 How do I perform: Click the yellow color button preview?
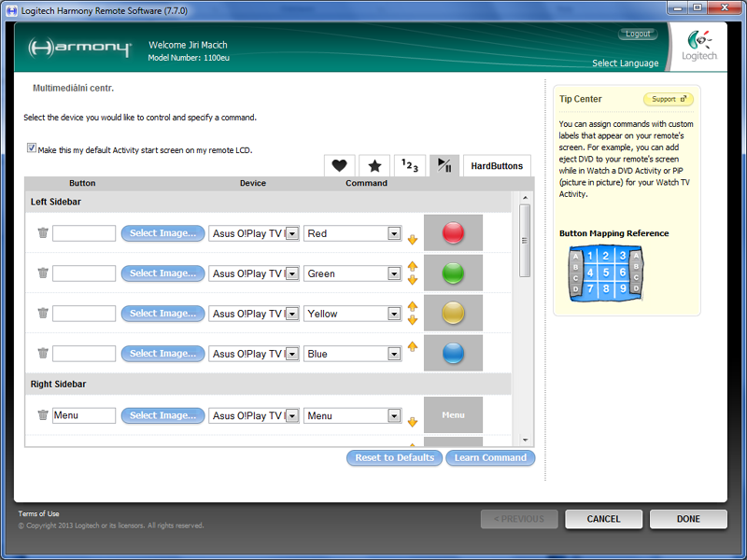(453, 313)
